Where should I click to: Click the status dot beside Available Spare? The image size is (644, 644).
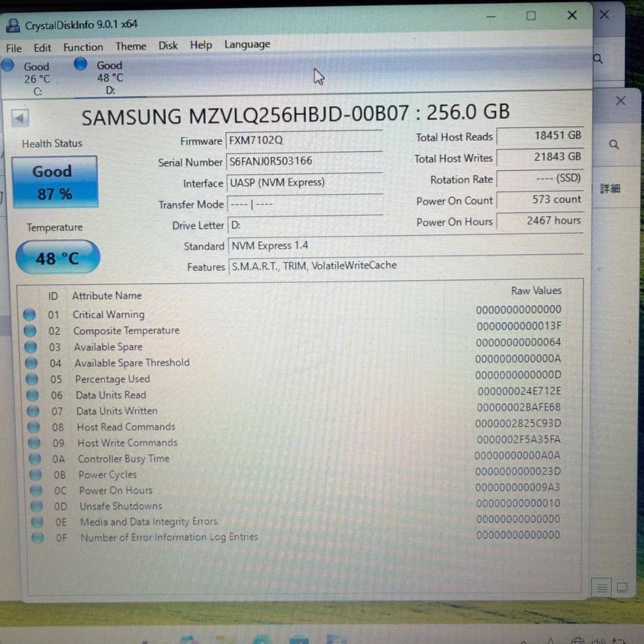[x=30, y=346]
